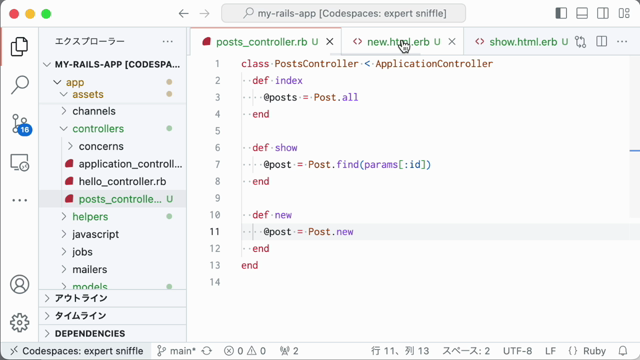Select posts_controller file in explorer tree
The width and height of the screenshot is (640, 360).
tap(113, 199)
